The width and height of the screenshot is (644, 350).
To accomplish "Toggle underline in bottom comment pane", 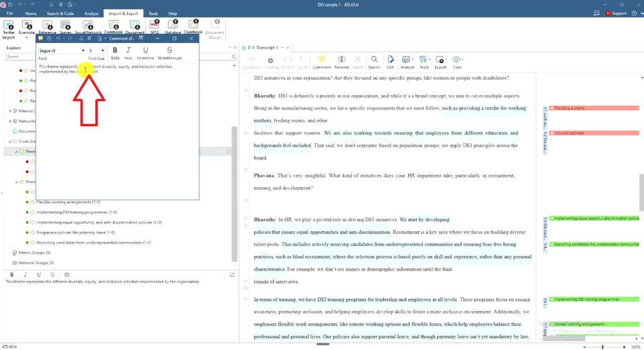I will [38, 274].
